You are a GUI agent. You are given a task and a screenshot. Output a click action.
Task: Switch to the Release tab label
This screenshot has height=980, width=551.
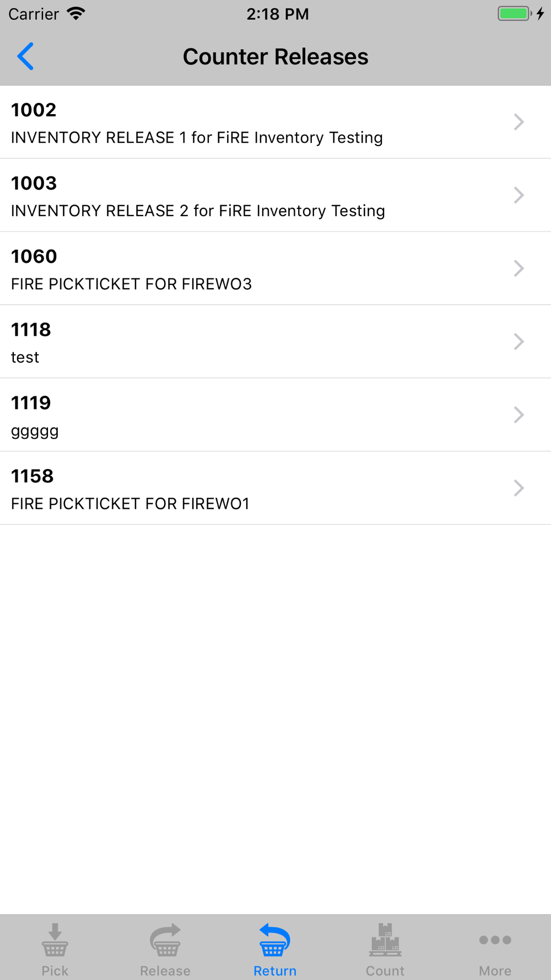click(x=165, y=971)
